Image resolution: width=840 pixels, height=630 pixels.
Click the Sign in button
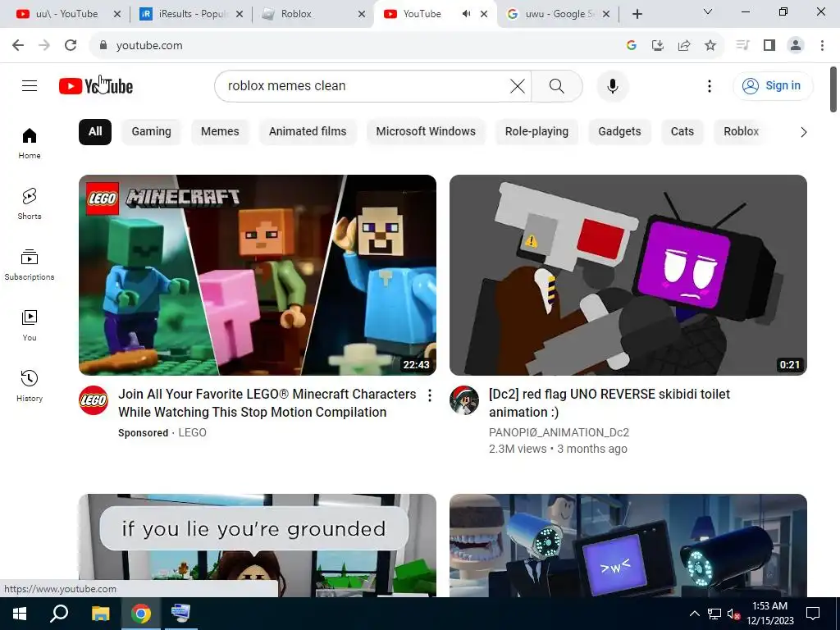click(x=773, y=85)
